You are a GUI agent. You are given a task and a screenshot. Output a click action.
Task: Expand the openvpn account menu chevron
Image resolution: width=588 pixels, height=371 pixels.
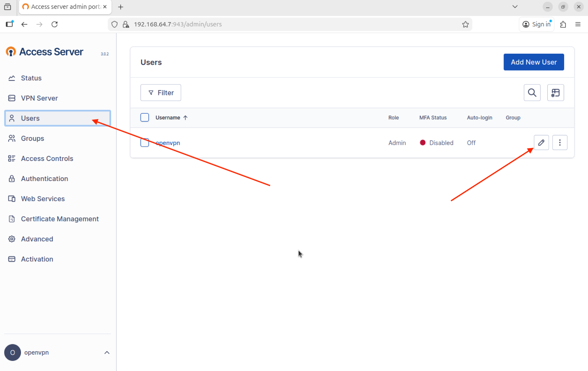coord(107,352)
